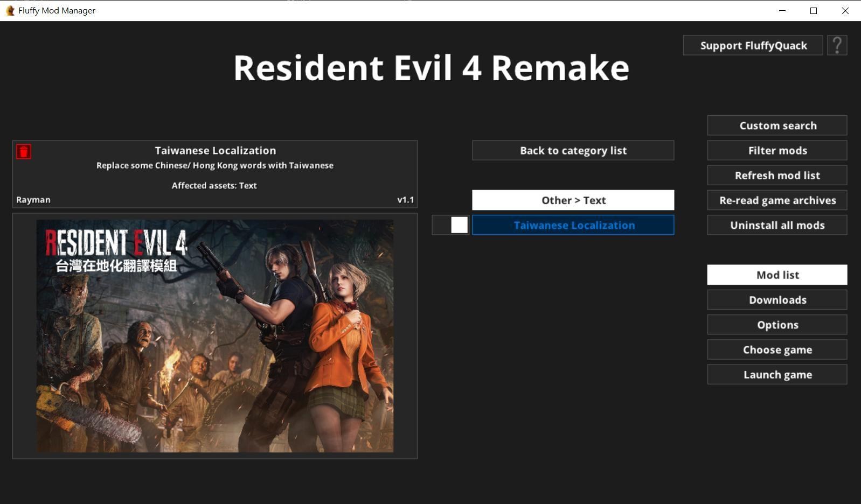Click author name Rayman
This screenshot has height=504, width=861.
pos(33,200)
